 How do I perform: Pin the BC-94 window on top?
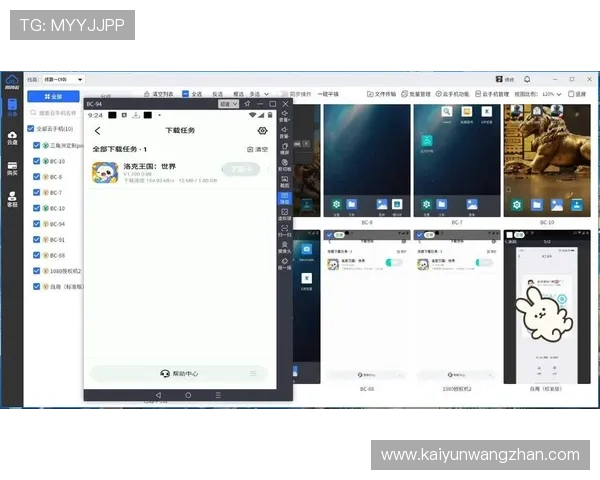pyautogui.click(x=247, y=104)
